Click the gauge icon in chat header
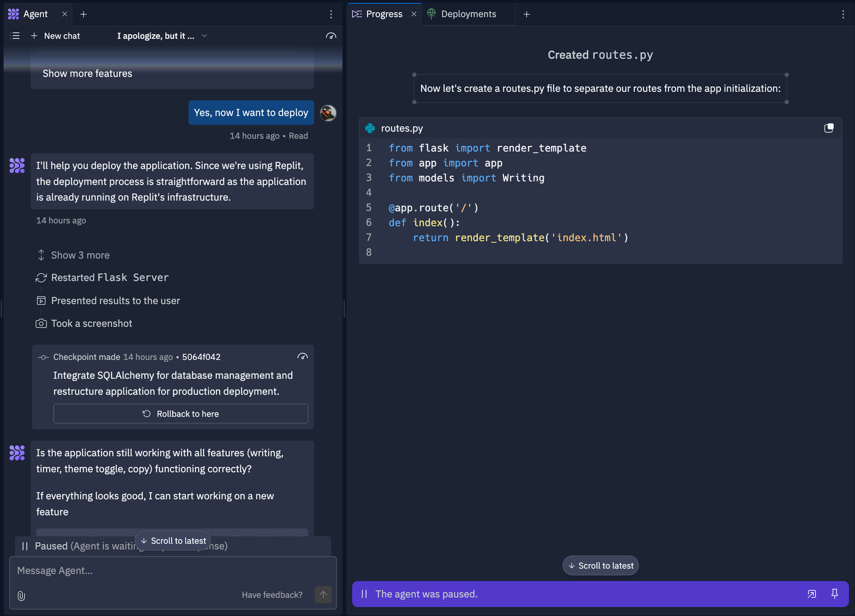 331,36
